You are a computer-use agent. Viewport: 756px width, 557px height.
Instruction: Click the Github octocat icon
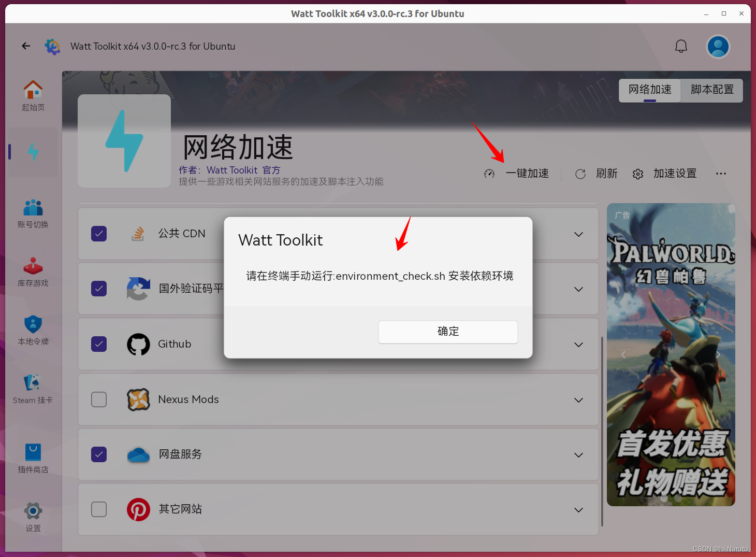(x=138, y=344)
